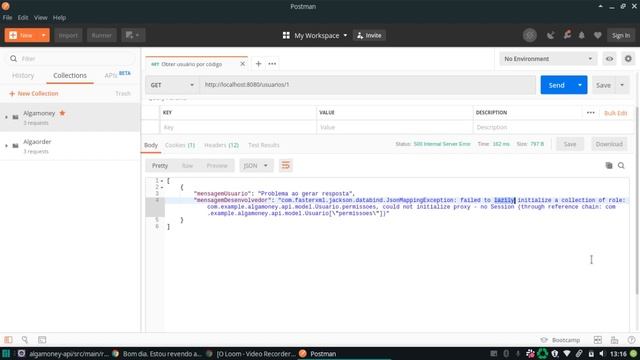Open the sync status icon in the header

530,36
